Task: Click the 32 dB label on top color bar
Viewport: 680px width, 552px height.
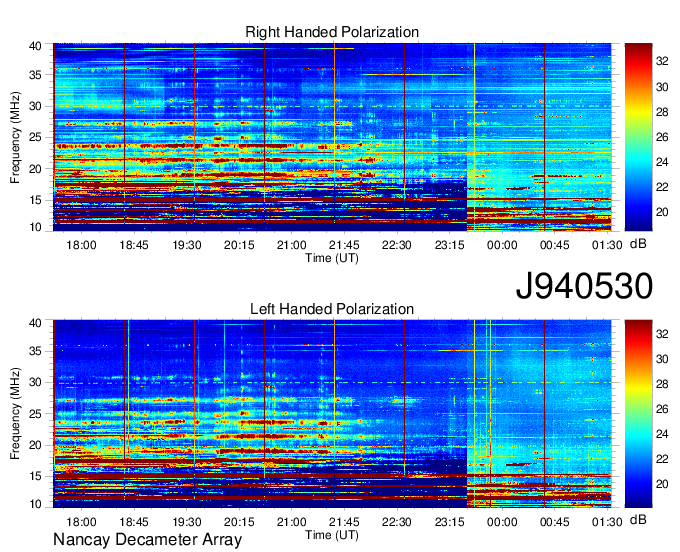Action: pyautogui.click(x=662, y=62)
